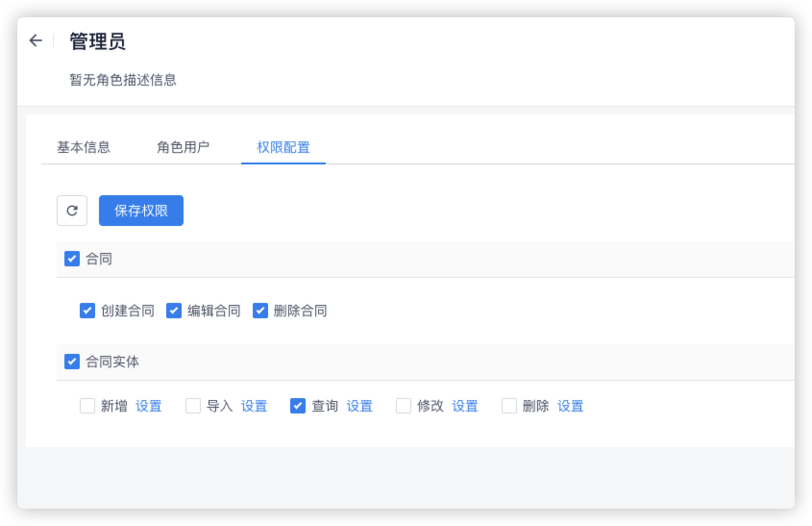The width and height of the screenshot is (812, 526).
Task: Click 设置 link beside 导入
Action: [x=254, y=406]
